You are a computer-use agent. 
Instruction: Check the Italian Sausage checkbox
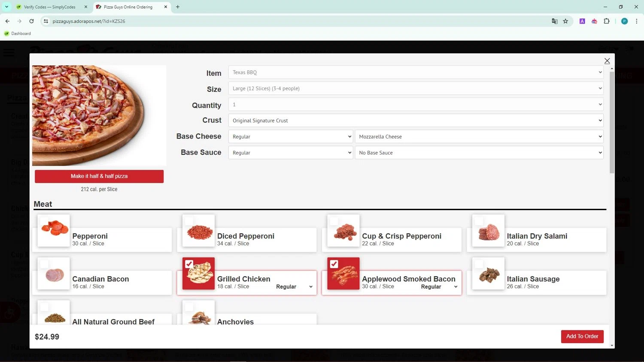(x=479, y=264)
